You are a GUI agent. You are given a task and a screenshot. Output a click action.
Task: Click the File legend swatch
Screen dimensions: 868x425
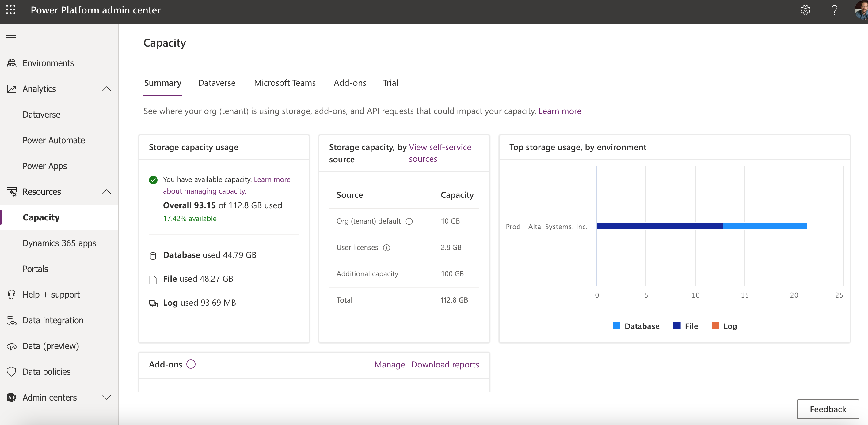pyautogui.click(x=677, y=326)
